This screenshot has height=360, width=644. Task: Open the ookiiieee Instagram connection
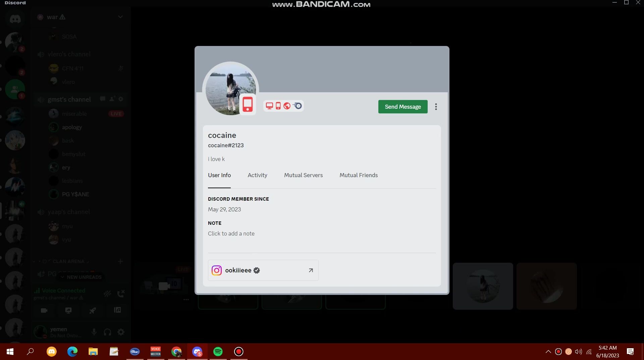(x=263, y=270)
